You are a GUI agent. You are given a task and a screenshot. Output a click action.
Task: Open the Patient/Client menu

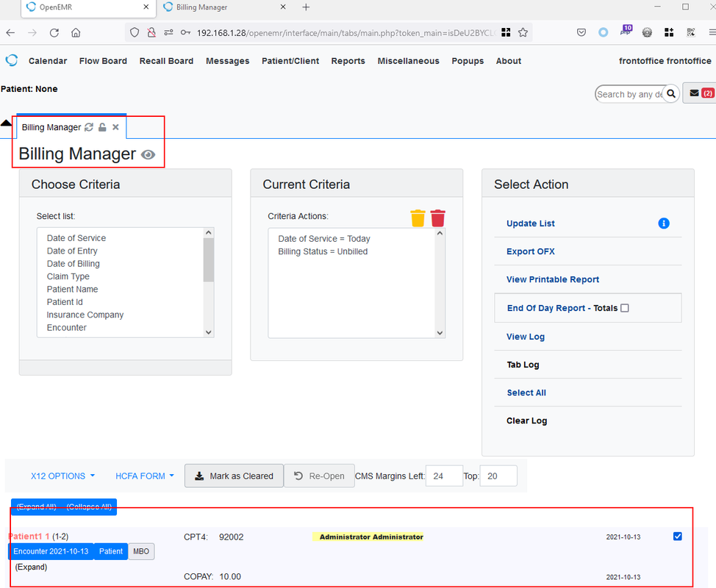[x=290, y=61]
